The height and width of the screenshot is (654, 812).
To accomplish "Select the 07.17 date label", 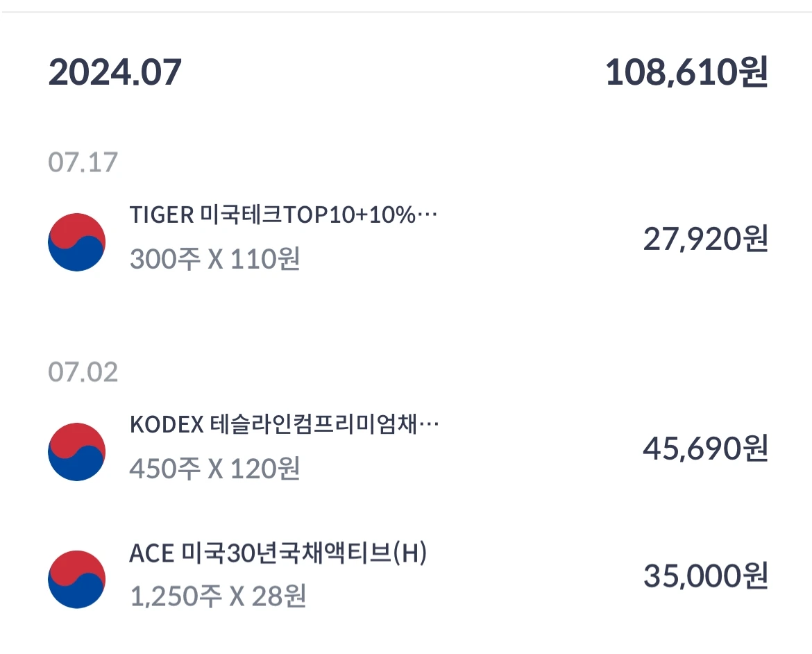I will click(83, 161).
